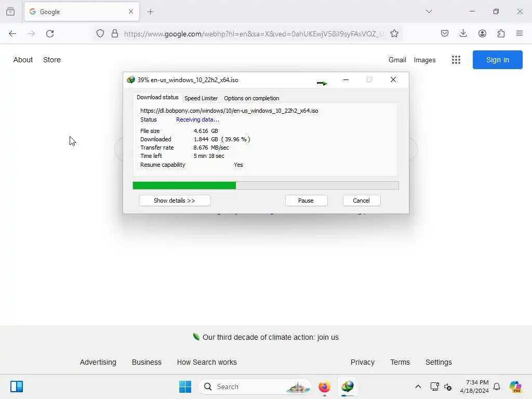Open the Google About link

tap(23, 60)
